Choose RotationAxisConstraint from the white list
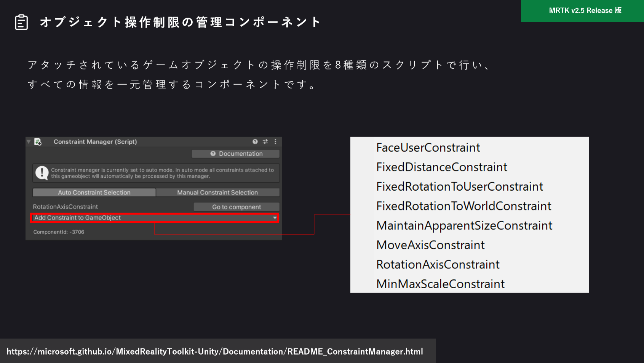Viewport: 644px width, 363px height. point(438,264)
